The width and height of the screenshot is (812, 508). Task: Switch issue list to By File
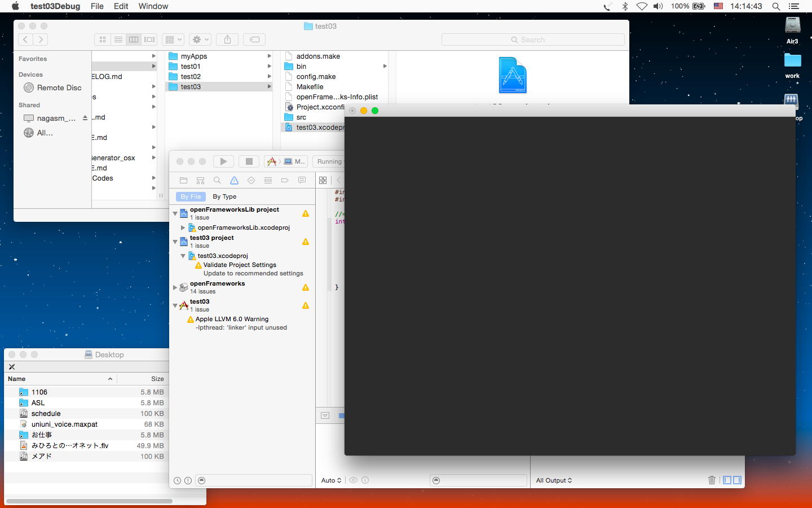coord(191,196)
